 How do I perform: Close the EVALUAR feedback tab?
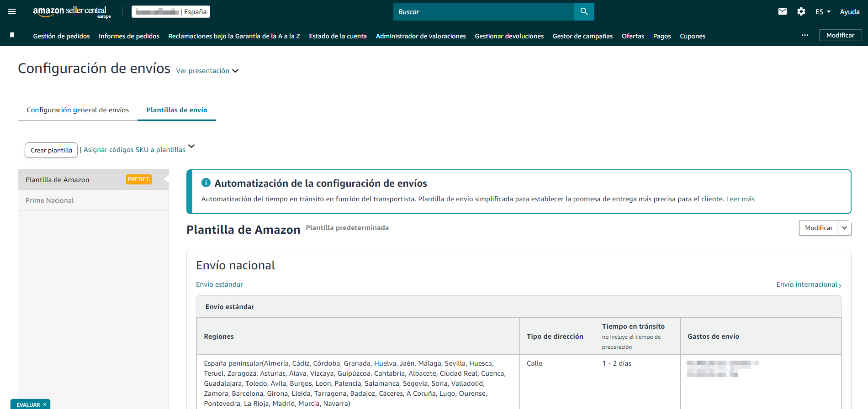point(45,405)
